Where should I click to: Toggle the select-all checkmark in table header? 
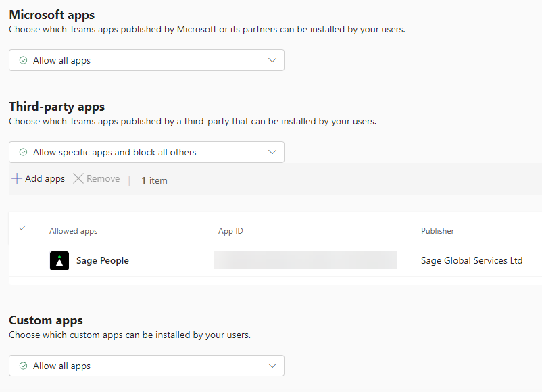coord(22,228)
